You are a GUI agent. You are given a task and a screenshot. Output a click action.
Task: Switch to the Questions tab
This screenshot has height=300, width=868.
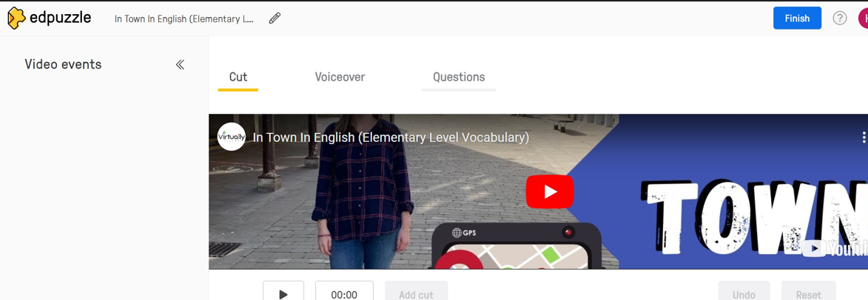tap(459, 77)
